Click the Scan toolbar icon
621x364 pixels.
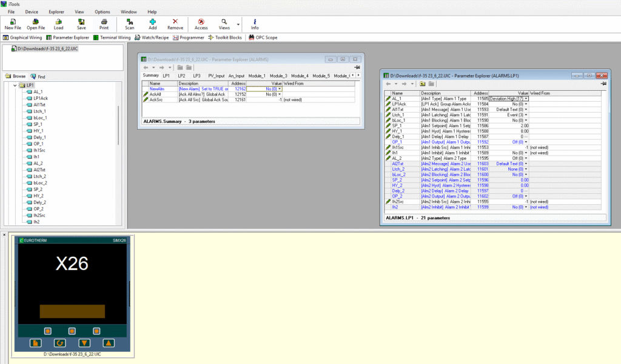(130, 24)
